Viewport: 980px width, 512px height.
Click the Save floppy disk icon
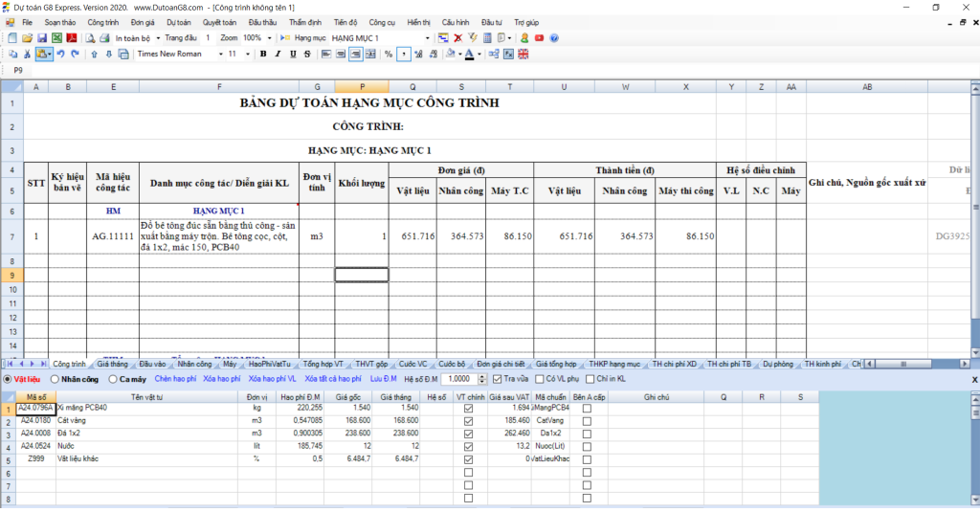click(x=42, y=38)
